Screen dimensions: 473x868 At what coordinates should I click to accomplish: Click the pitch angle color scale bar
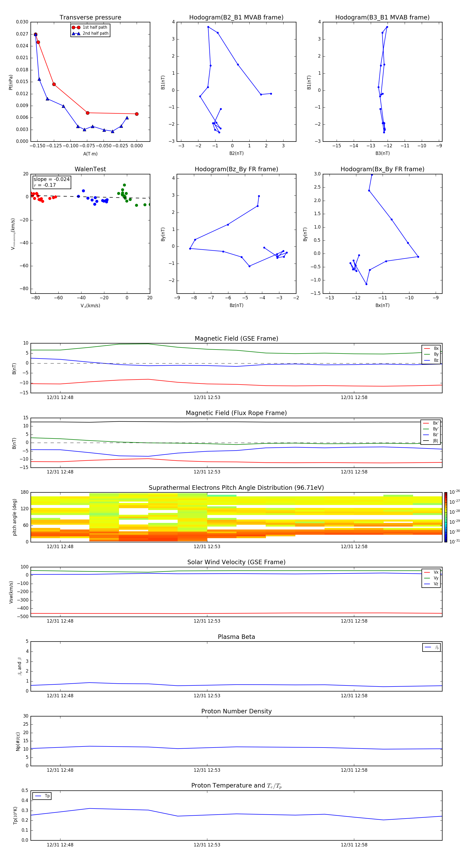[446, 517]
